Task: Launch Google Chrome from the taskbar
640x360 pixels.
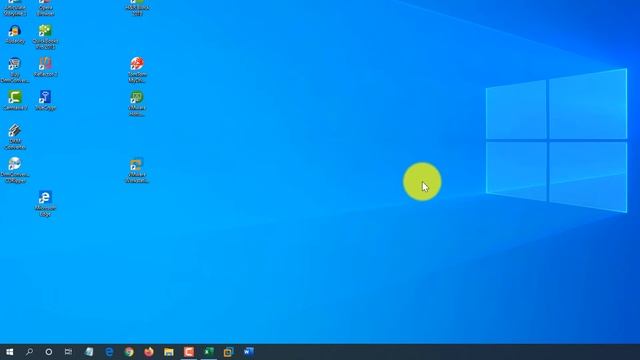Action: pyautogui.click(x=129, y=351)
